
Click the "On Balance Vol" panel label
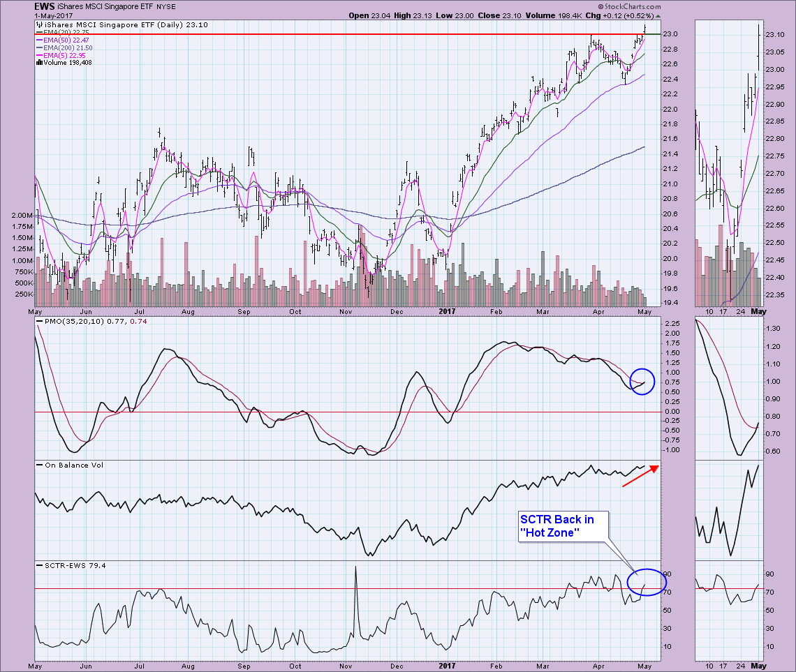point(74,465)
